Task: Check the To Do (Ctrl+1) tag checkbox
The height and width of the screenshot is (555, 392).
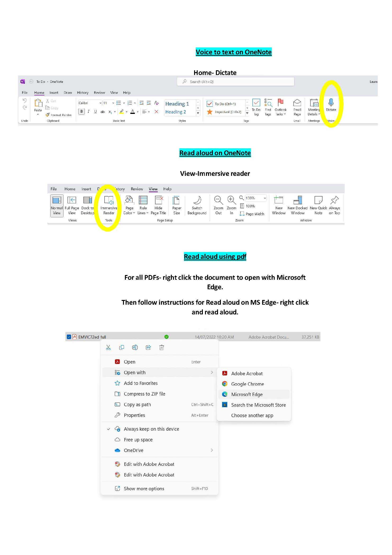Action: [210, 104]
